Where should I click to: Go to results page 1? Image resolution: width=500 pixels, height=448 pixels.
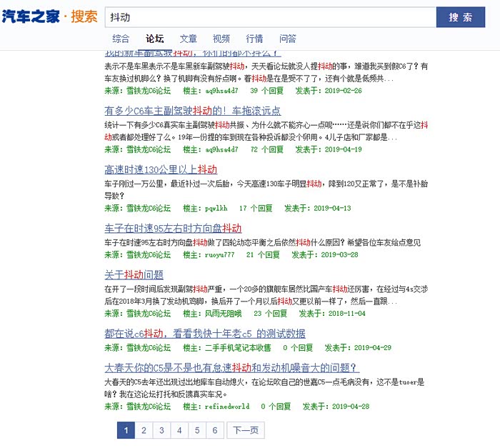pos(126,430)
